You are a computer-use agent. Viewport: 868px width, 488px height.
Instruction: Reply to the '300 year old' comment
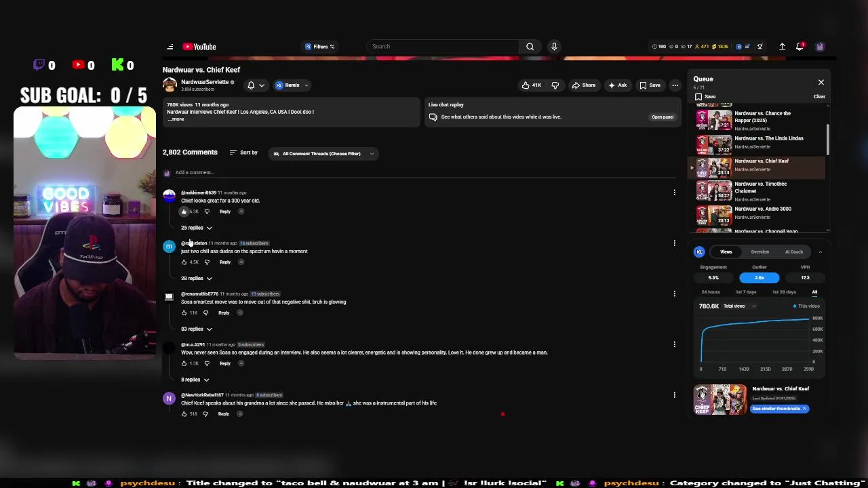click(x=225, y=211)
